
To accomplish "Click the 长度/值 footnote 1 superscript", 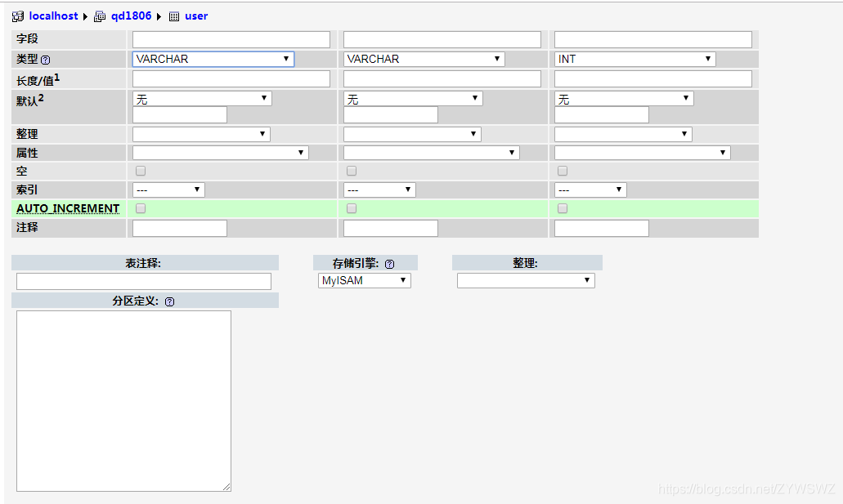I will (x=57, y=78).
